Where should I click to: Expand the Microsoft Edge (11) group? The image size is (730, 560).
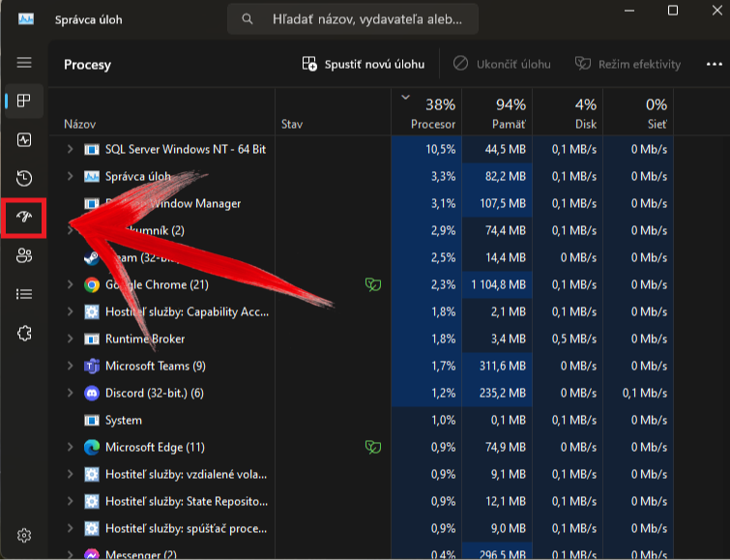coord(71,447)
